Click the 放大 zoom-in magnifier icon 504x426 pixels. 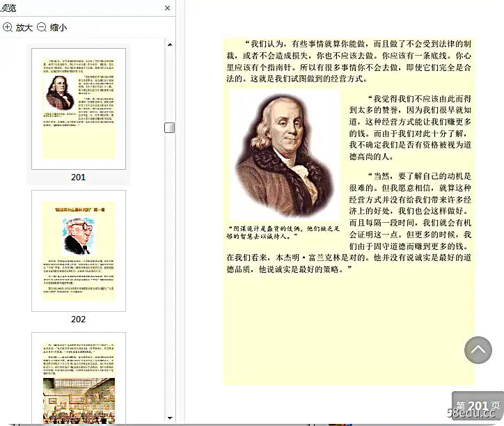click(x=8, y=27)
